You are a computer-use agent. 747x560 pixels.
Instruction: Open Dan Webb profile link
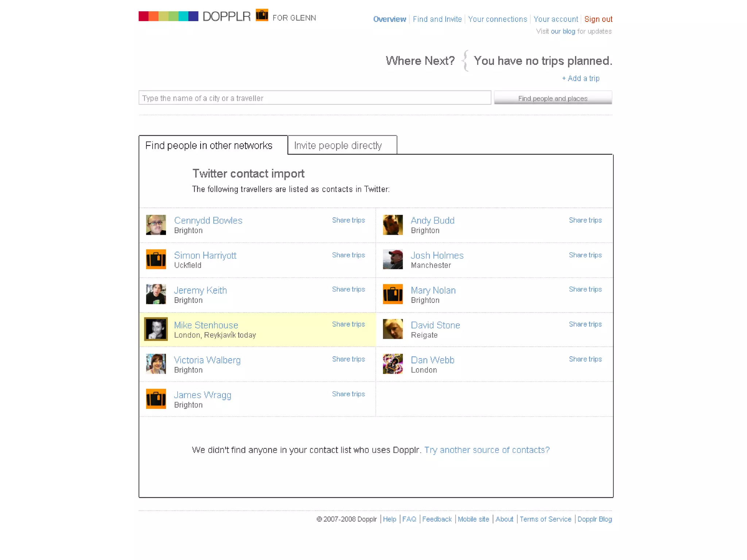tap(433, 360)
